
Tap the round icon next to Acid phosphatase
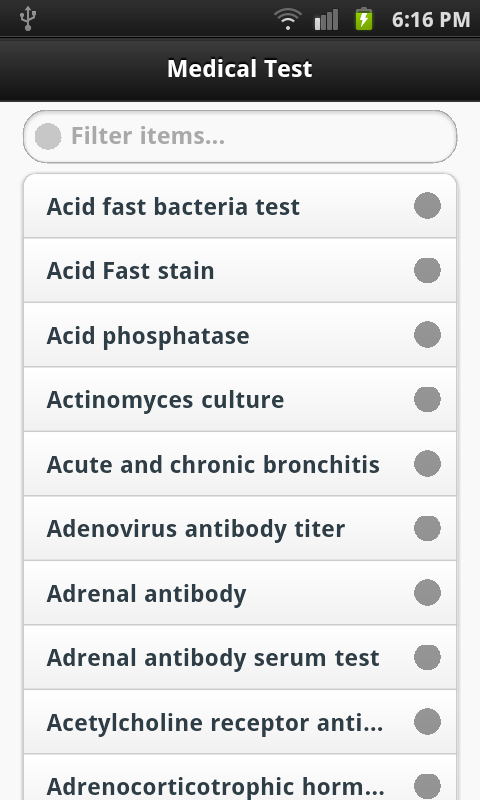click(x=427, y=335)
